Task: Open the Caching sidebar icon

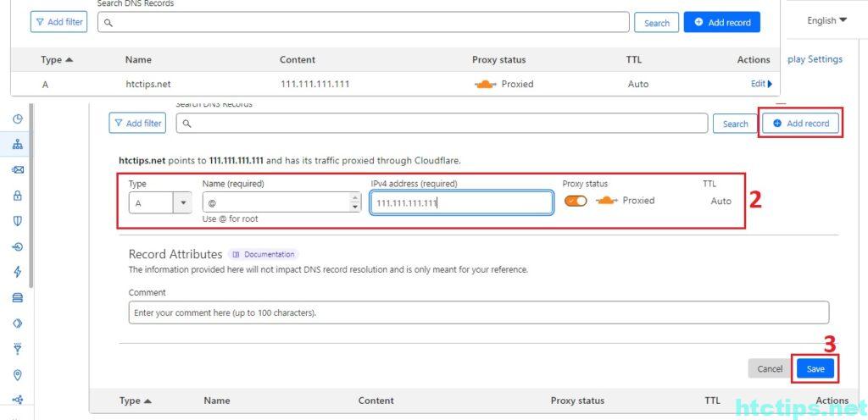Action: tap(17, 297)
